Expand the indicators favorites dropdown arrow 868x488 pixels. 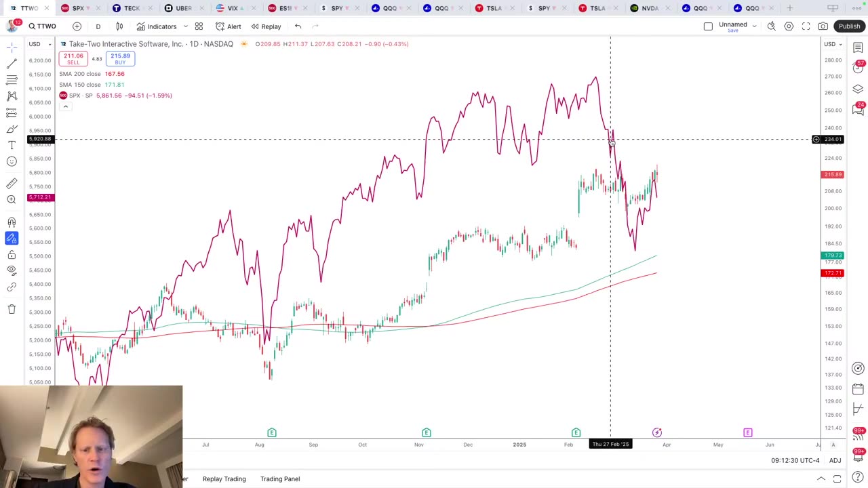185,26
